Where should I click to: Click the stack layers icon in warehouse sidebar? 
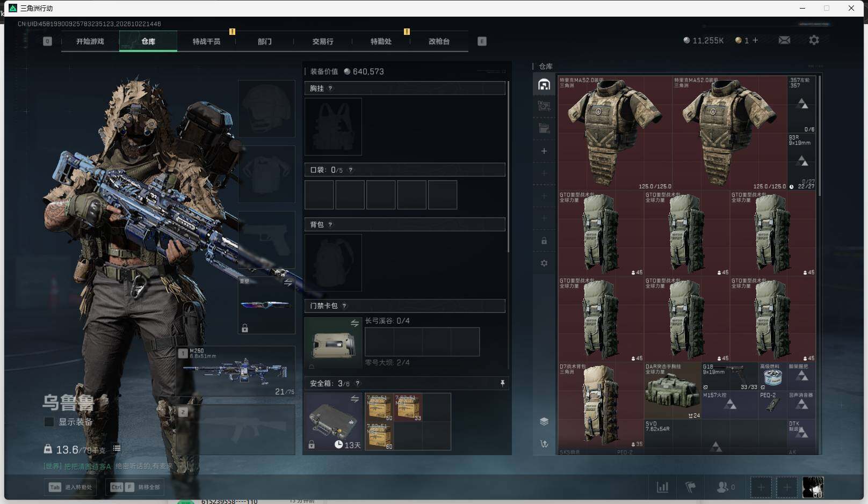(544, 421)
